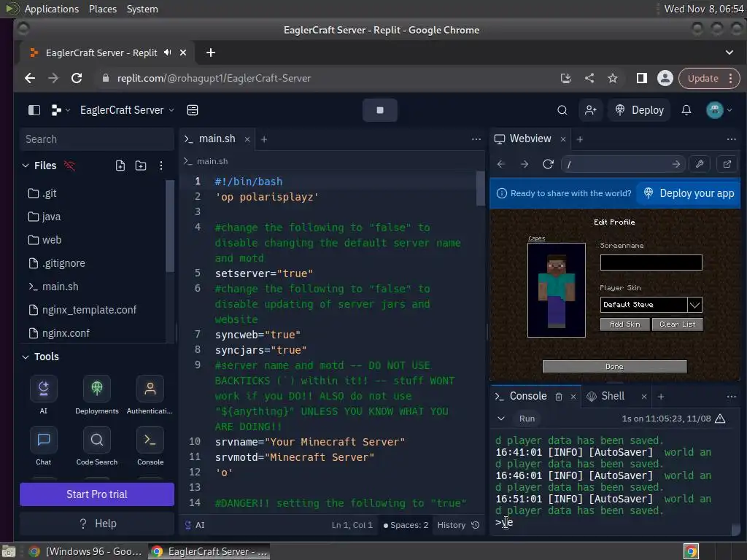
Task: Create a new file with the Files icon
Action: pyautogui.click(x=120, y=166)
